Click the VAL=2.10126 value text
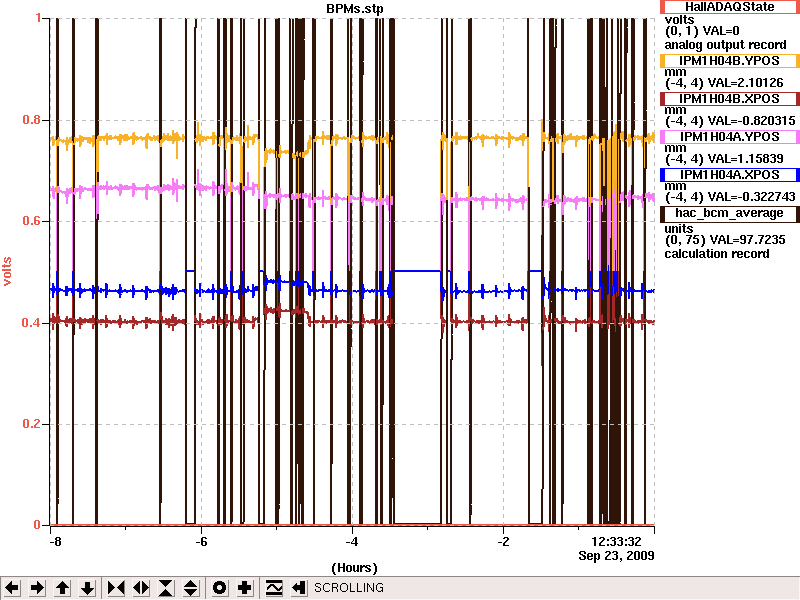 (745, 83)
